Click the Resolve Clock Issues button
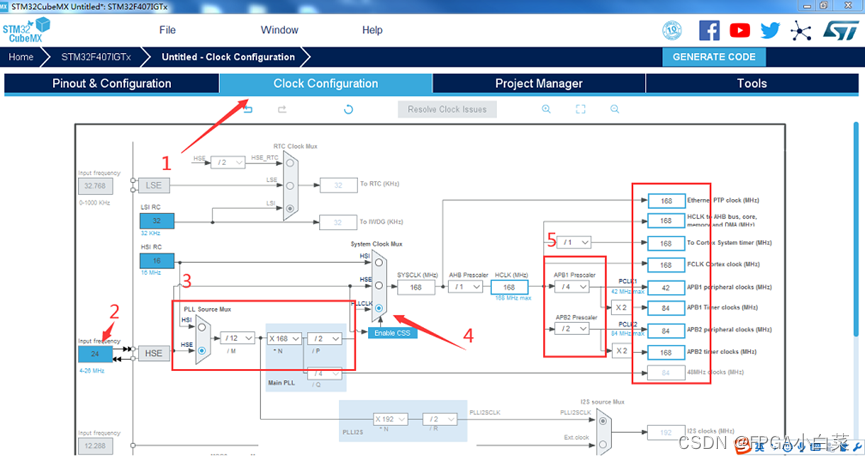This screenshot has height=461, width=865. (x=447, y=109)
